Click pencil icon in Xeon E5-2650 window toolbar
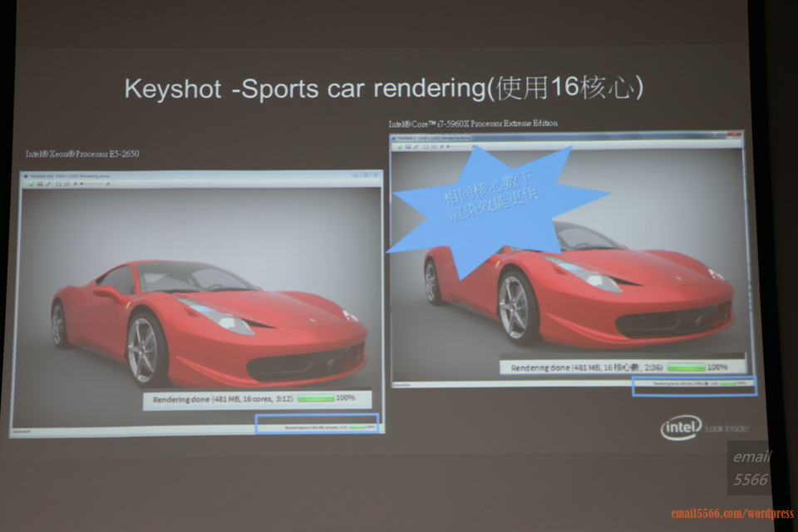This screenshot has height=532, width=798. coord(48,185)
